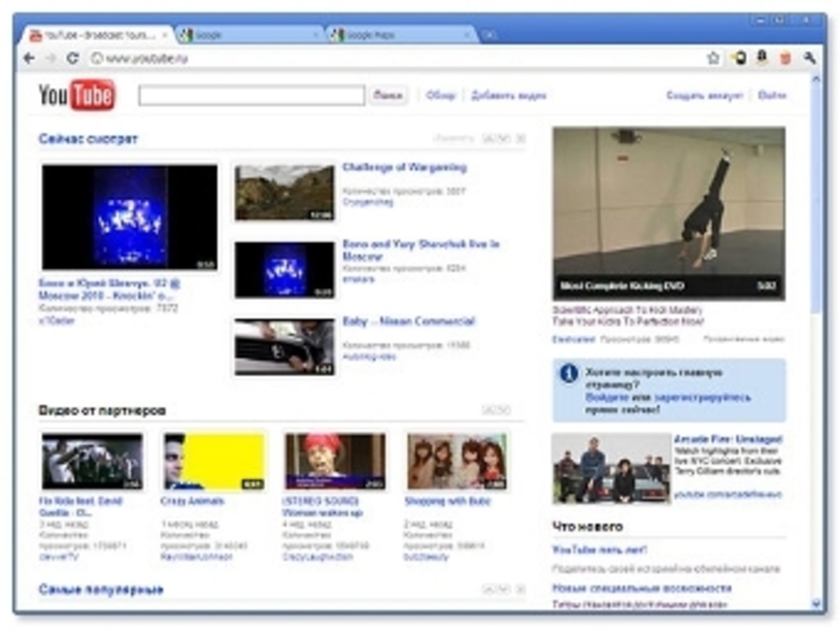
Task: Close the Самые популярные section with its X
Action: click(520, 589)
